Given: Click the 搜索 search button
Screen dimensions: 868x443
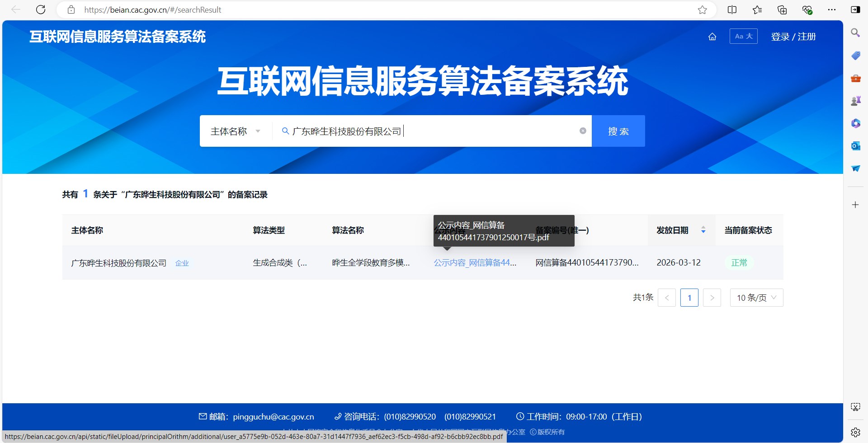Looking at the screenshot, I should (618, 131).
